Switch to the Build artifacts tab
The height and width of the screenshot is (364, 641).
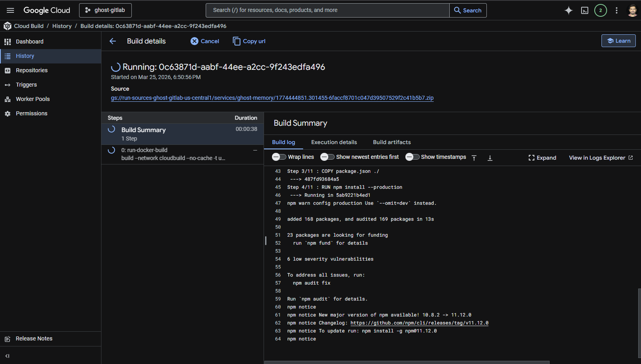tap(392, 142)
